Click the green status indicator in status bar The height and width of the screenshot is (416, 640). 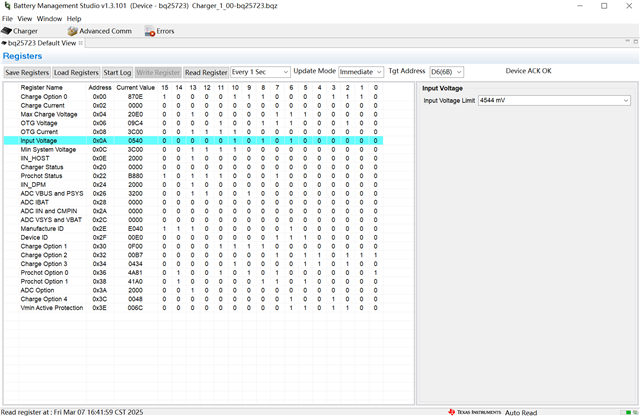pyautogui.click(x=628, y=413)
